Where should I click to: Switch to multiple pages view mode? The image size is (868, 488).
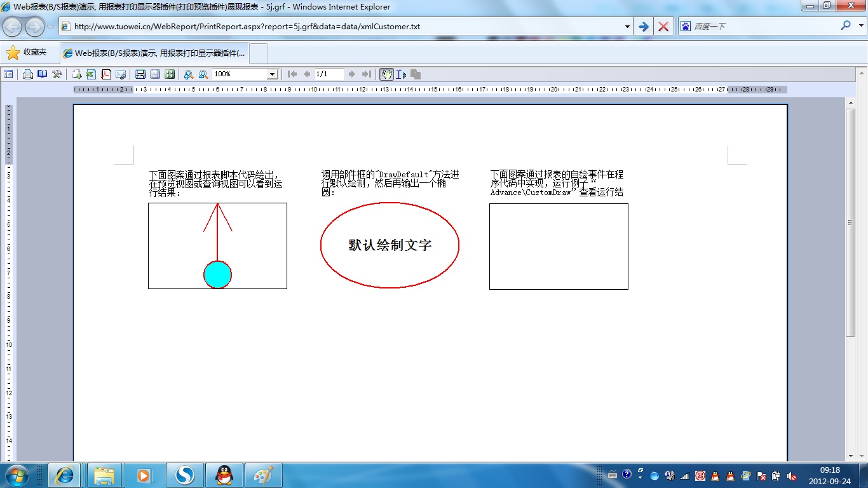[170, 74]
